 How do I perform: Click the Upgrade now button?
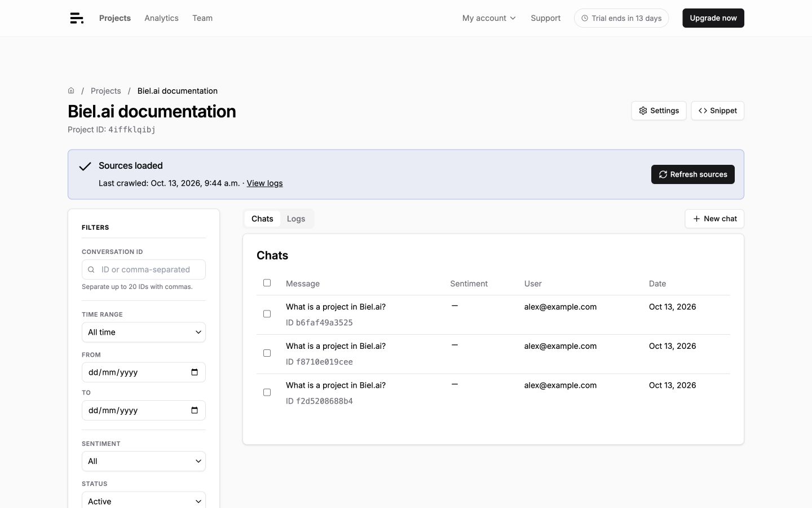pyautogui.click(x=713, y=18)
